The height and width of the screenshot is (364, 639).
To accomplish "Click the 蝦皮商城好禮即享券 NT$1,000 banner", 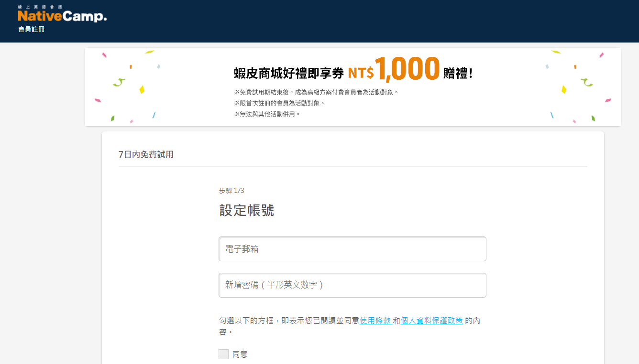I will coord(353,87).
